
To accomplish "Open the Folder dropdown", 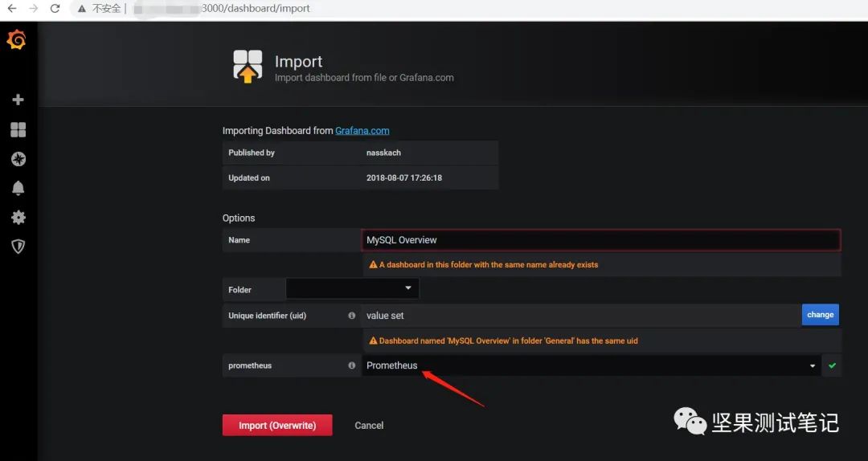I will point(352,288).
